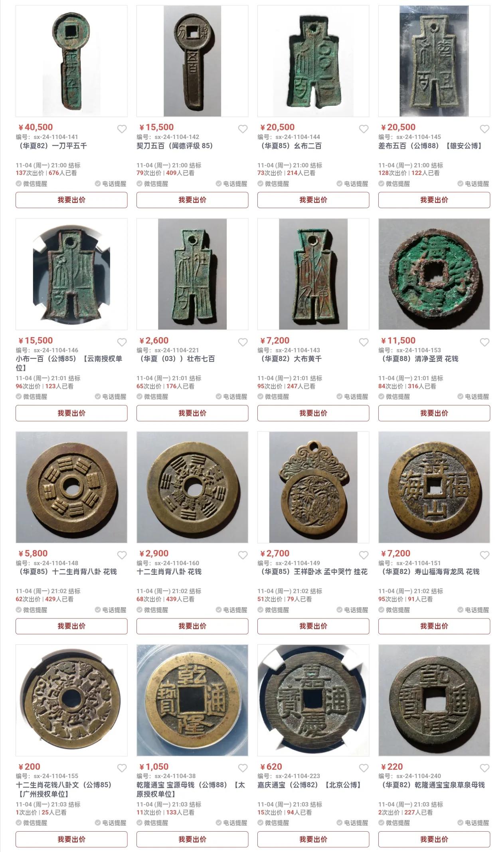The image size is (504, 852).
Task: Favorite the 差布五百 coin listing
Action: tap(484, 129)
